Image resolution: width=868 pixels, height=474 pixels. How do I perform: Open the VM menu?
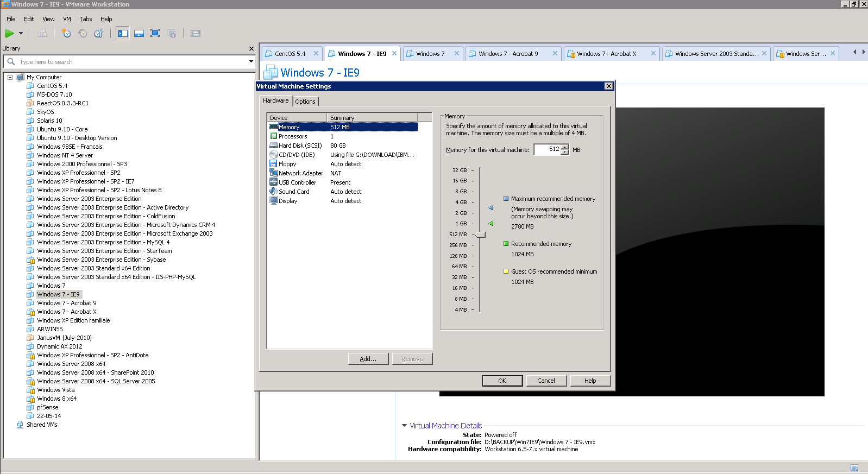(x=67, y=19)
